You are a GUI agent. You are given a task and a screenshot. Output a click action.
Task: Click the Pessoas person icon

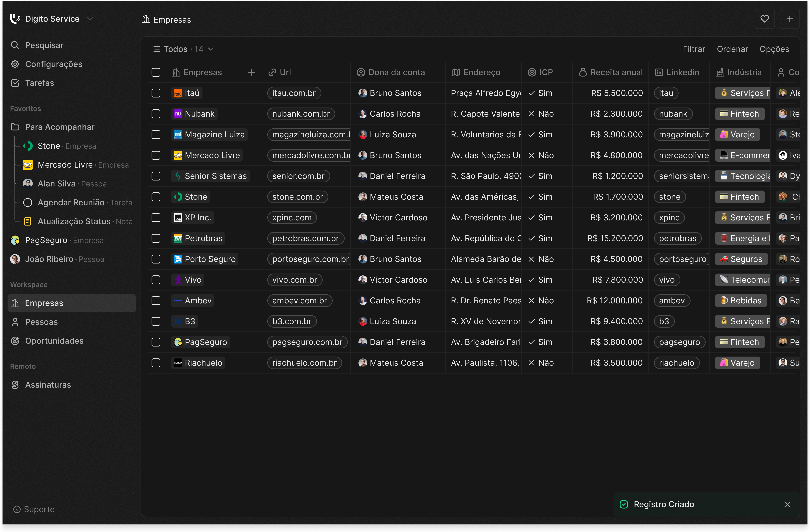click(x=15, y=322)
